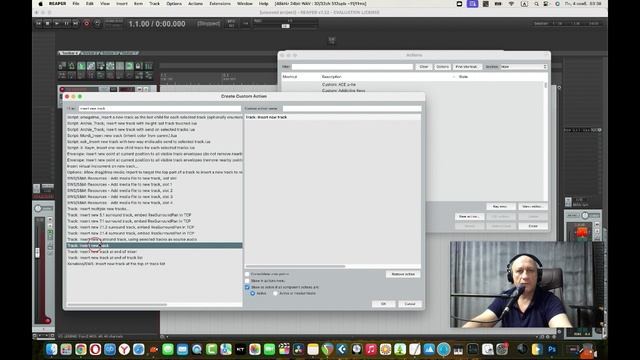Open Messages app from the Dock
This screenshot has height=360, width=640.
[x=168, y=349]
